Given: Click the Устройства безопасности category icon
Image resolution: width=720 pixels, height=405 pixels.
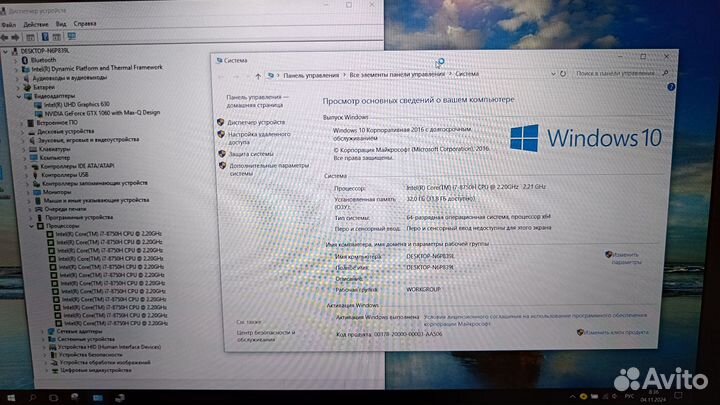Looking at the screenshot, I should [53, 355].
